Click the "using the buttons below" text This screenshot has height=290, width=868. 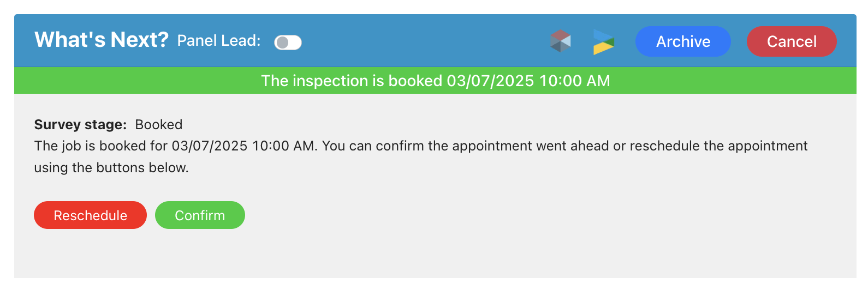pos(111,167)
